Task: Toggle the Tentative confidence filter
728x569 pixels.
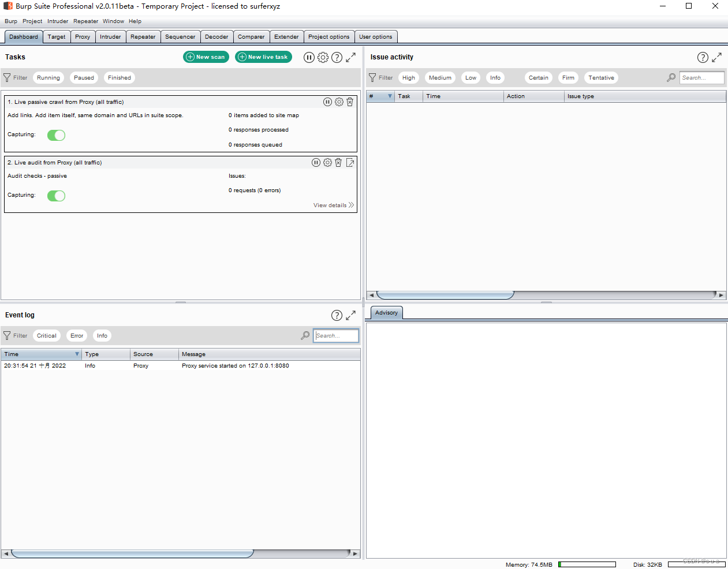Action: click(x=601, y=78)
